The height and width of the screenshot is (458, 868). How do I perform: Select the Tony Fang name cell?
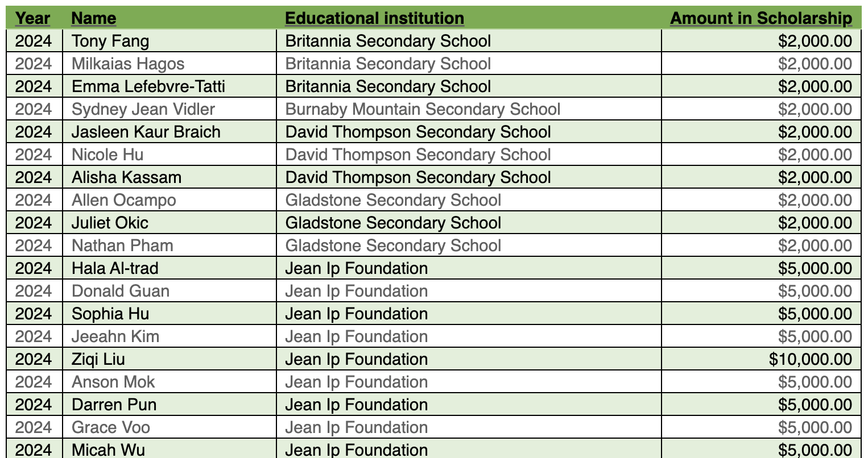[110, 41]
